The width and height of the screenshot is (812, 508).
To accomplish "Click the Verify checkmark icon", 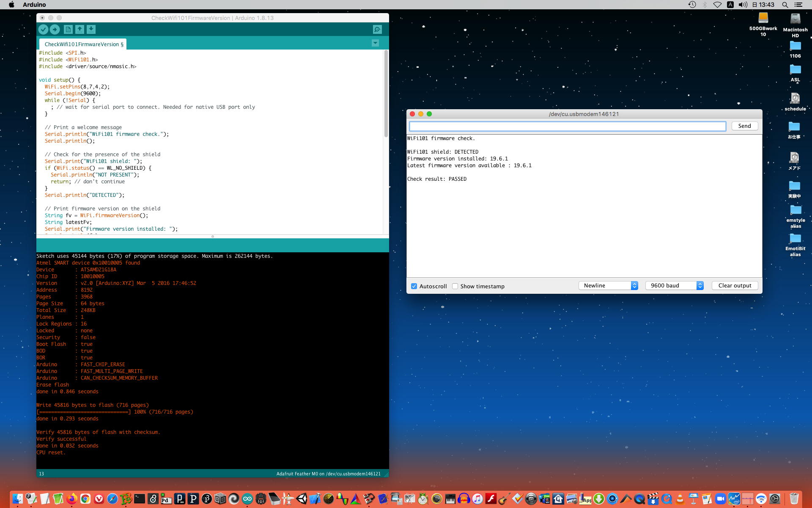I will (x=43, y=29).
